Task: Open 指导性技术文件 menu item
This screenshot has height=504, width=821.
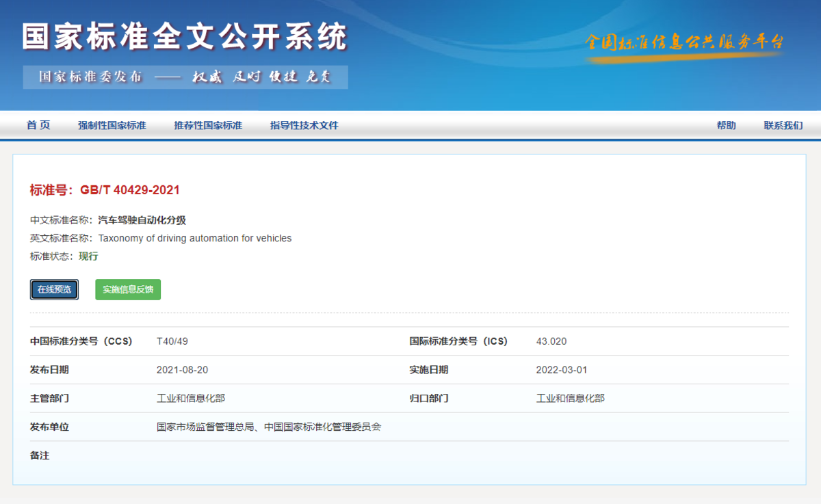Action: pyautogui.click(x=304, y=125)
